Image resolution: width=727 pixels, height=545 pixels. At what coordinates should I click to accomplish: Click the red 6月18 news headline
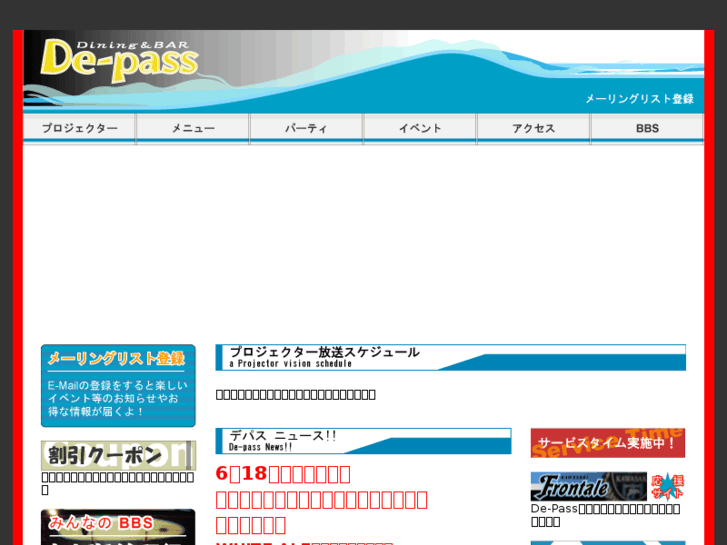pyautogui.click(x=283, y=474)
